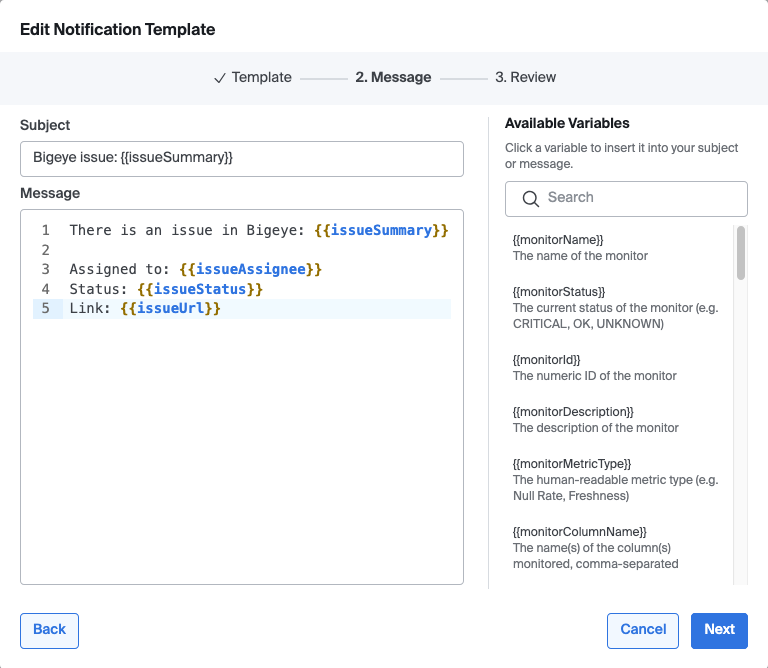Click 'Assigned to:' text in editor
768x668 pixels.
[x=120, y=269]
